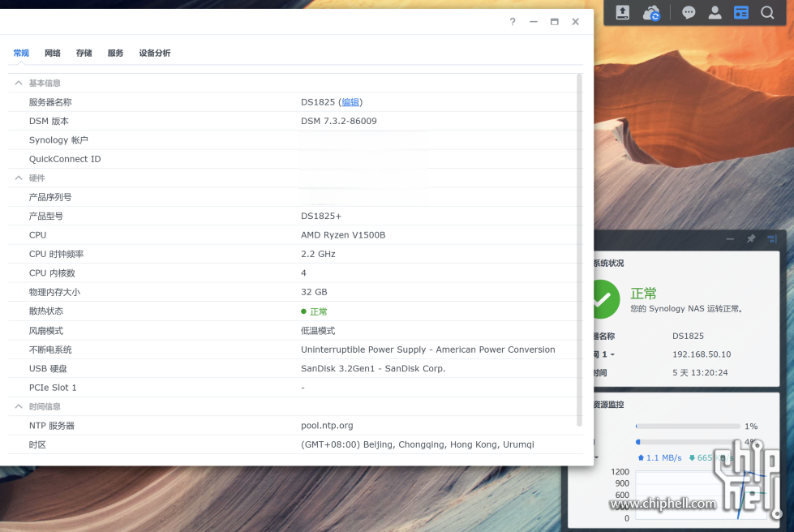The width and height of the screenshot is (794, 532).
Task: Click the external device eject icon
Action: [x=621, y=12]
